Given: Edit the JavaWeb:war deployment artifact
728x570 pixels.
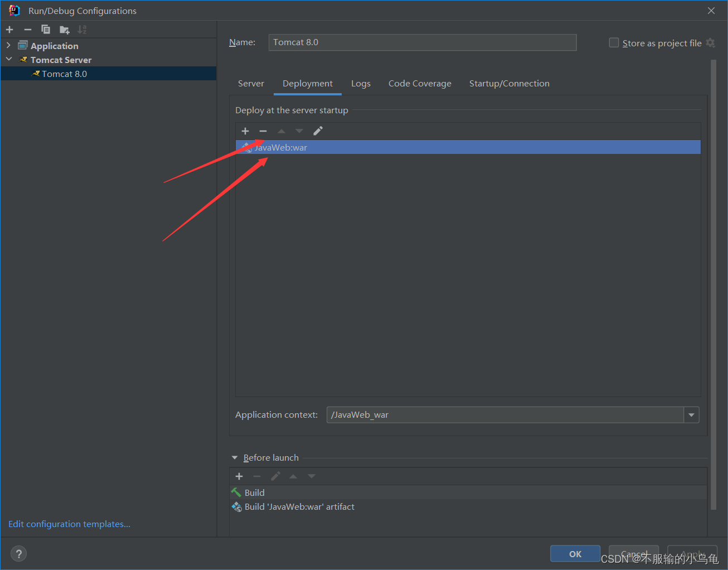Looking at the screenshot, I should coord(317,131).
